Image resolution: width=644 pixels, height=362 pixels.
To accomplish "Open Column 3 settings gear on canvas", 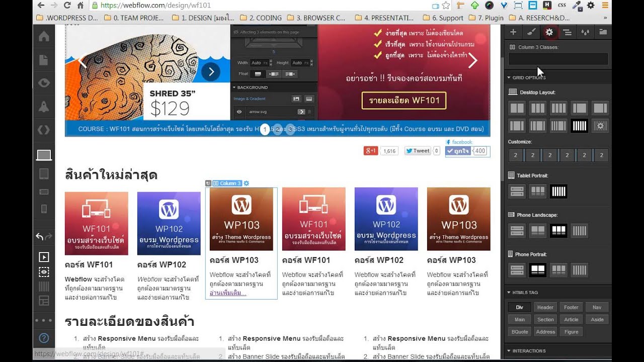I will pyautogui.click(x=246, y=184).
